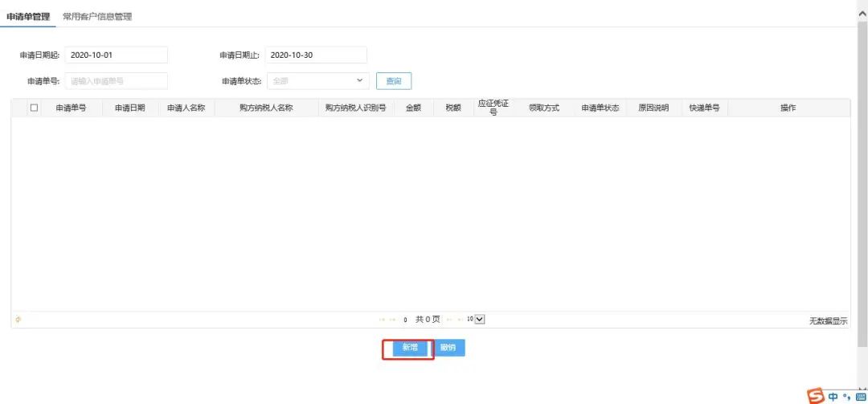
Task: Click the 申请日期 column header
Action: [130, 108]
